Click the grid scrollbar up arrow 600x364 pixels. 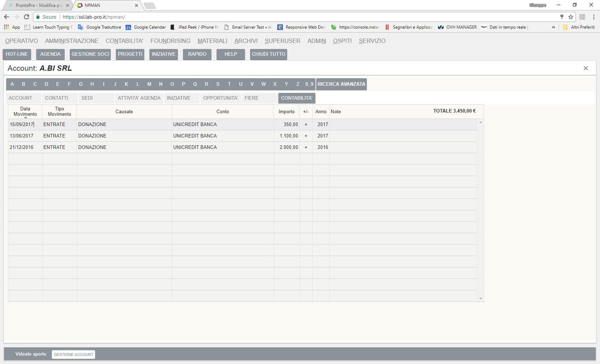pos(480,122)
